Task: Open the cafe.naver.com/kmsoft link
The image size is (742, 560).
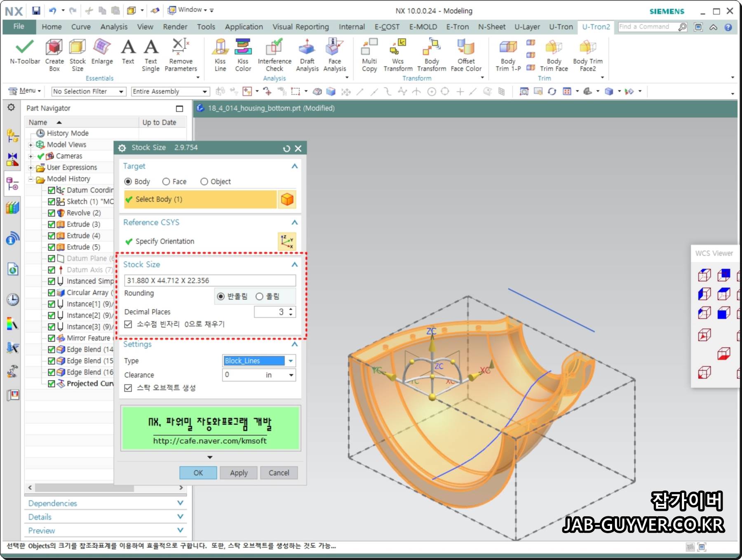Action: [x=210, y=441]
